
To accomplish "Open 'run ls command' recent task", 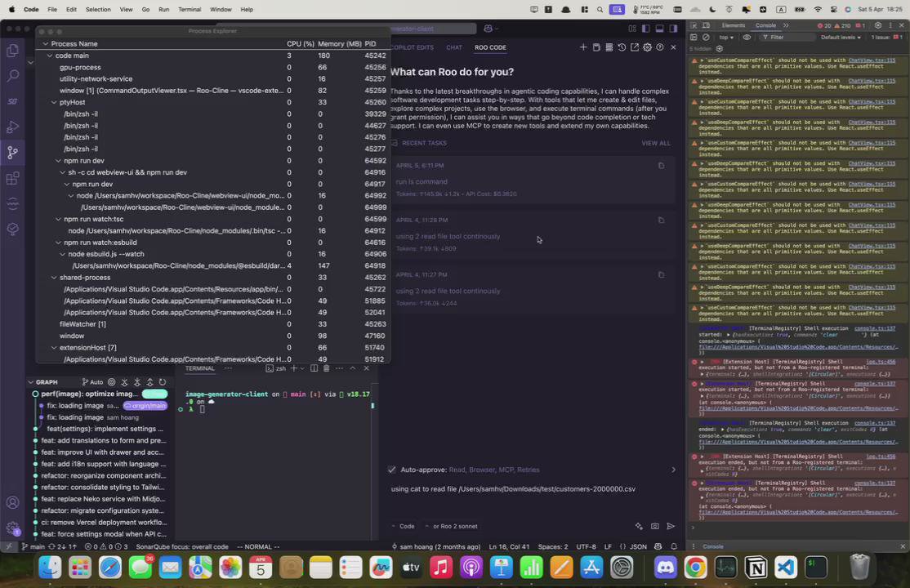I will 532,180.
